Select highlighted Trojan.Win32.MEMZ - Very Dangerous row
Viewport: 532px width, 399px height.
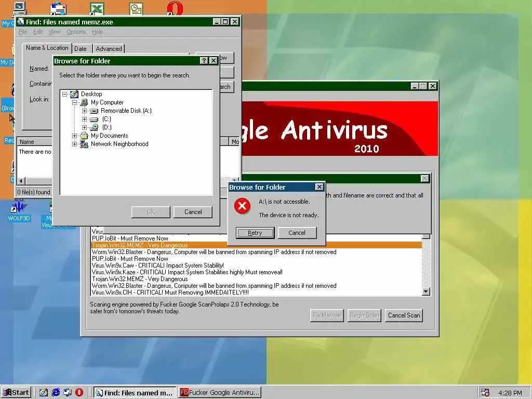tap(257, 245)
